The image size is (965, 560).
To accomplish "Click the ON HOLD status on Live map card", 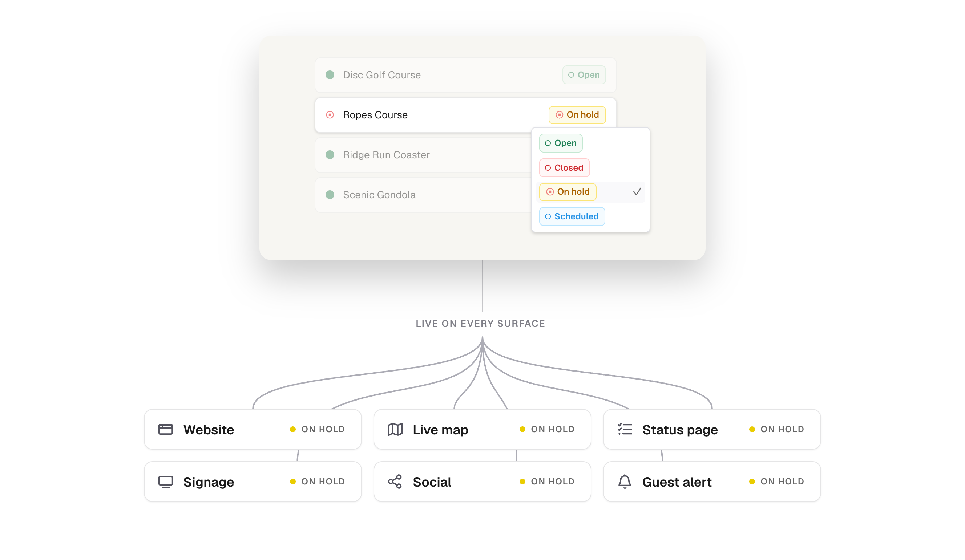I will pos(547,430).
